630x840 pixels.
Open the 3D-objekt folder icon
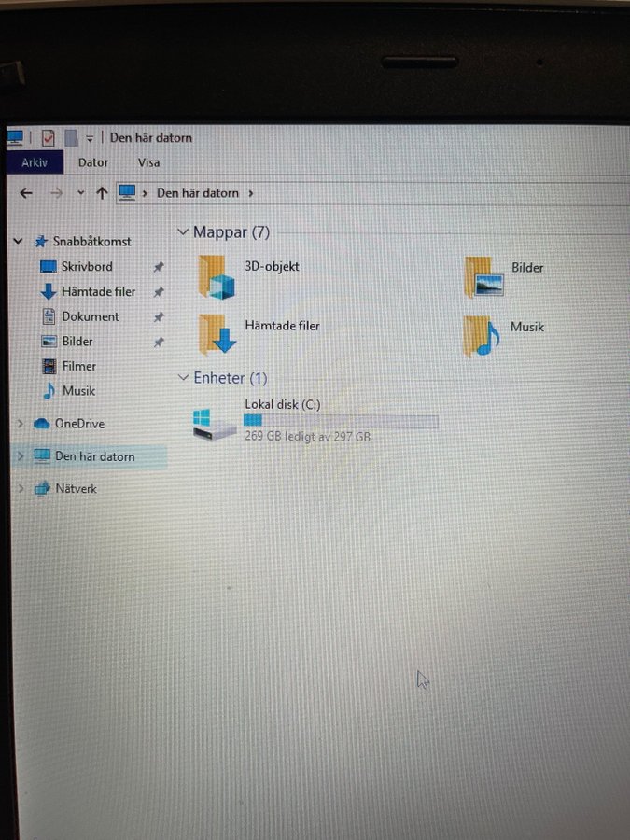217,277
